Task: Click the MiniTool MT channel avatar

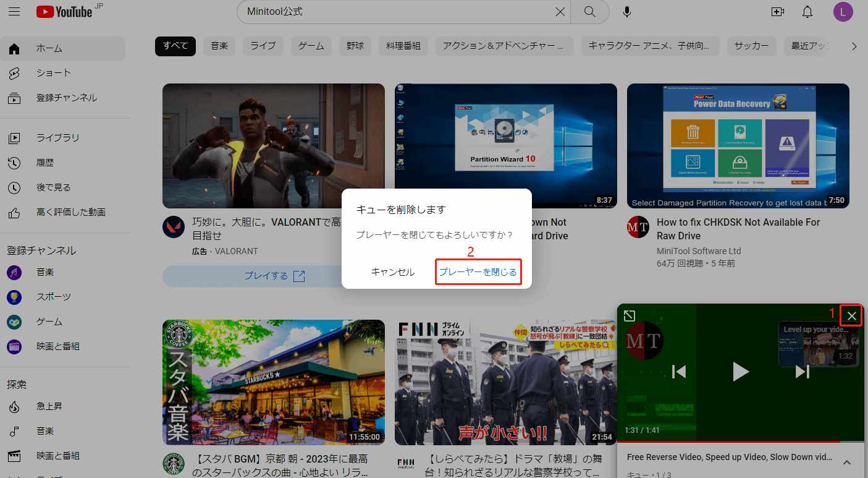Action: tap(638, 227)
